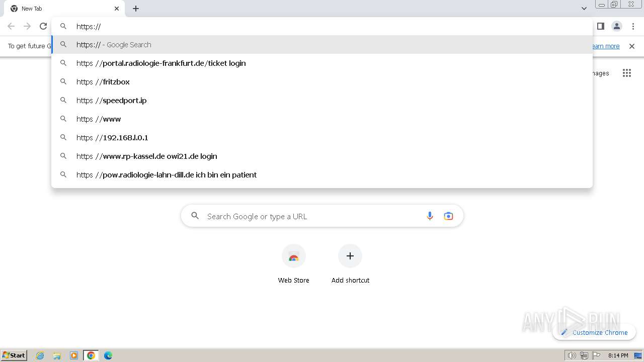Open the Google apps grid icon

click(x=626, y=73)
